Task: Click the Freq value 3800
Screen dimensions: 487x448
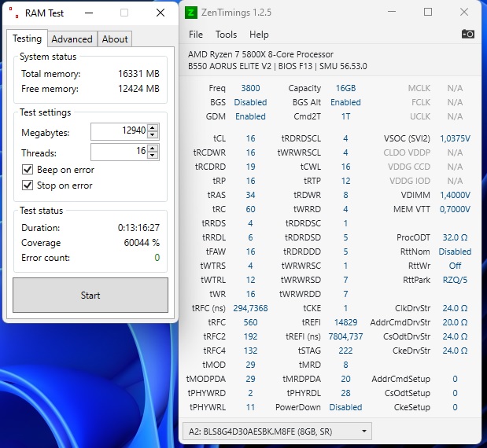Action: point(250,88)
